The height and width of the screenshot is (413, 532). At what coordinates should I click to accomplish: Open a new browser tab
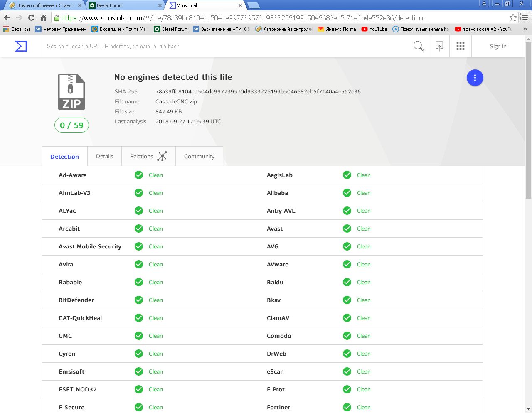[253, 5]
